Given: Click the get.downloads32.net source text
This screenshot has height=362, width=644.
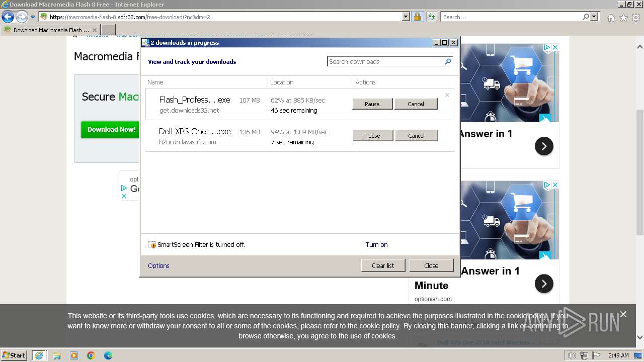Looking at the screenshot, I should click(189, 111).
